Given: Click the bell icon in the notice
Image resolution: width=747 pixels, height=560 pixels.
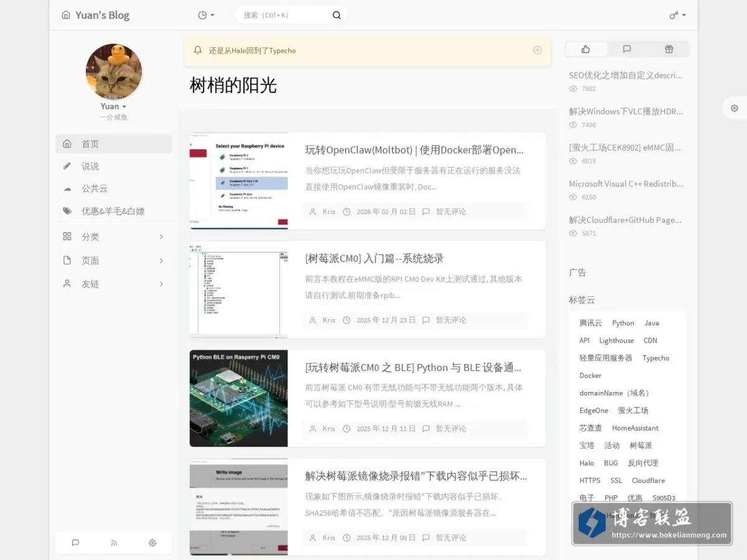Looking at the screenshot, I should pyautogui.click(x=198, y=50).
